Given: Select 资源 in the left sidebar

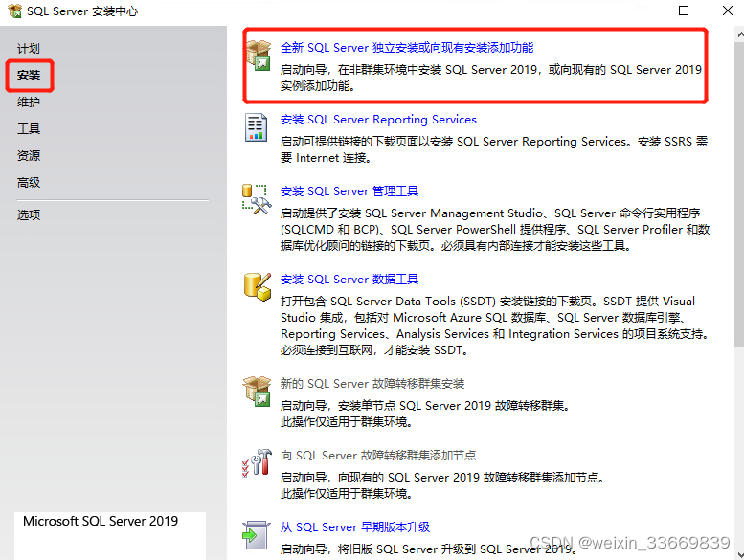Looking at the screenshot, I should coord(29,155).
